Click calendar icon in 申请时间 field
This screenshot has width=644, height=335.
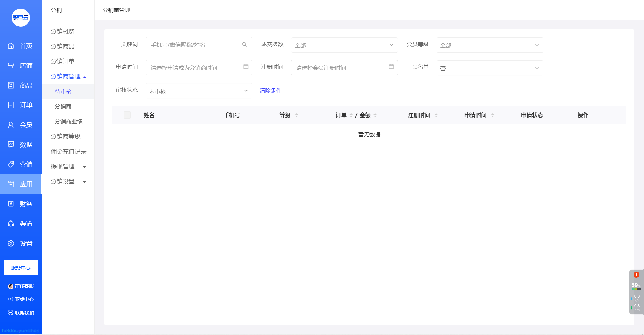pyautogui.click(x=246, y=67)
